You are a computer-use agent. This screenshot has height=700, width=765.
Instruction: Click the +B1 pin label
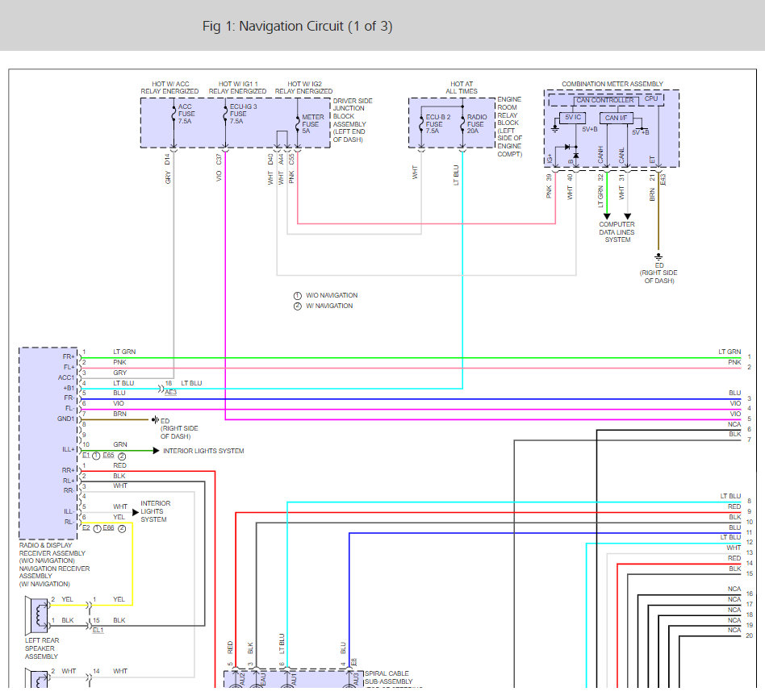coord(69,388)
